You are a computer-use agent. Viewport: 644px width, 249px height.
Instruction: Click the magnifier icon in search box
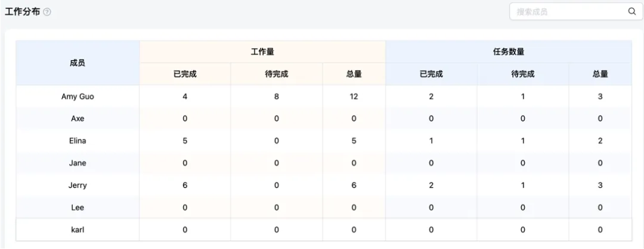point(631,11)
